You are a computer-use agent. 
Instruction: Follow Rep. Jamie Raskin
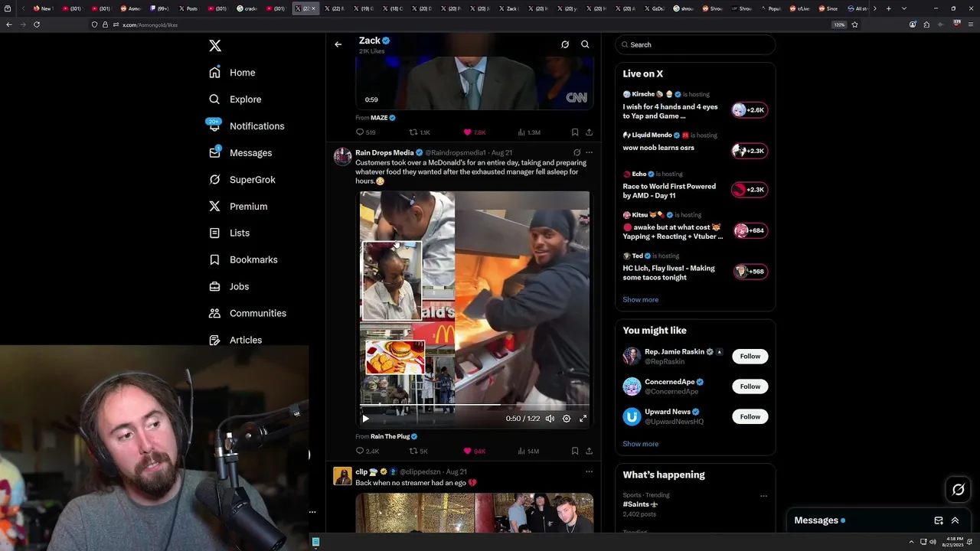(x=750, y=357)
